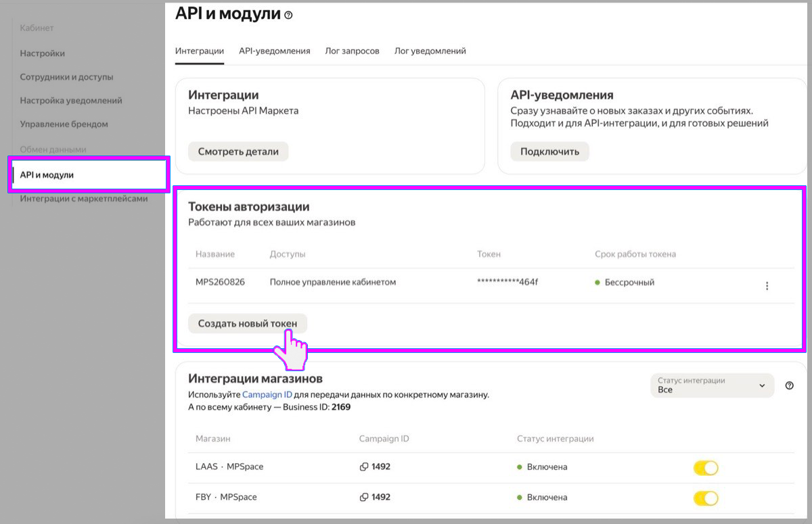Click Включена status for LAAS · MPSpace

tap(547, 467)
